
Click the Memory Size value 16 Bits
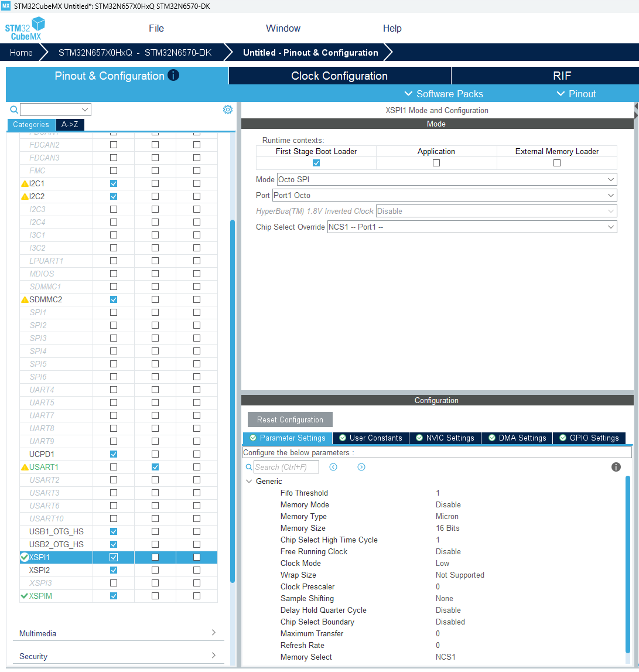(x=447, y=528)
